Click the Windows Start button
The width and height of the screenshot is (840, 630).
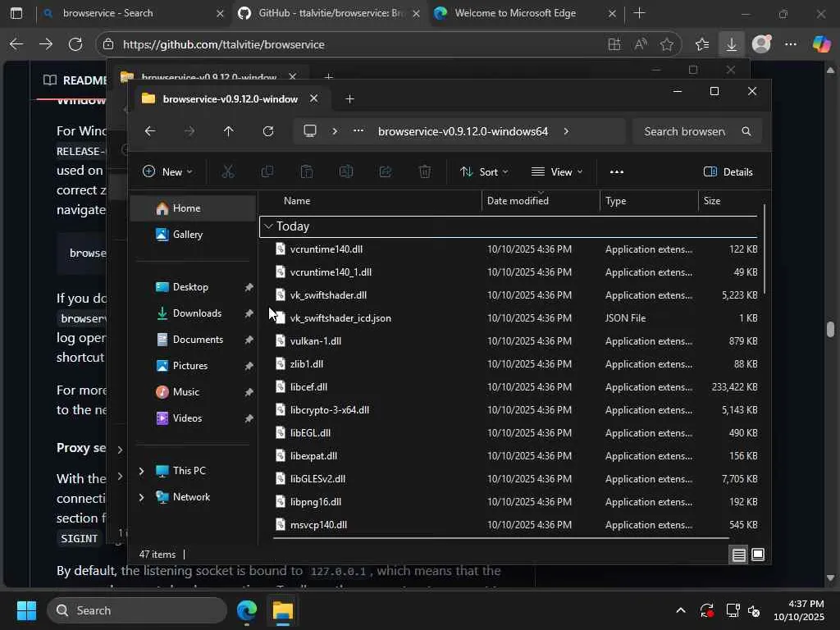pyautogui.click(x=26, y=610)
